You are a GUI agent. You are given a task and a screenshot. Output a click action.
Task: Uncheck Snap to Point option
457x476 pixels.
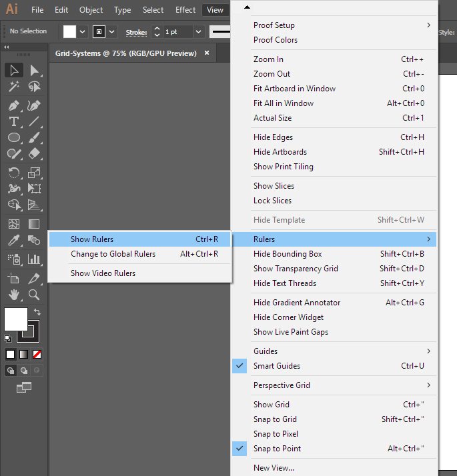click(277, 449)
